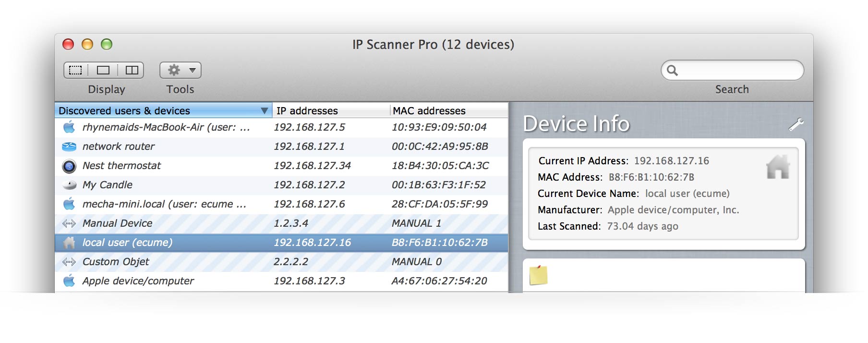Select the local user (ecume) name

127,243
